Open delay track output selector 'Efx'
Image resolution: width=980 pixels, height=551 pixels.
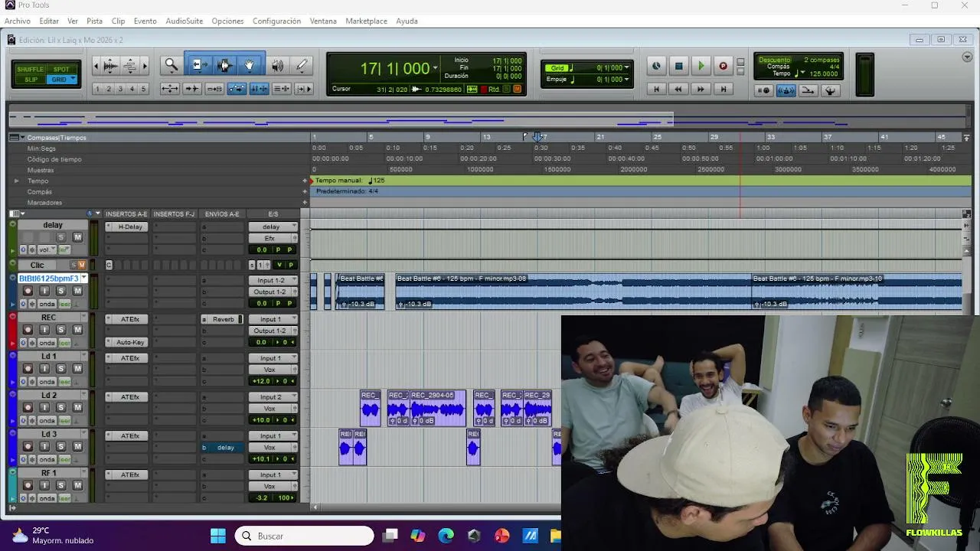pyautogui.click(x=273, y=238)
